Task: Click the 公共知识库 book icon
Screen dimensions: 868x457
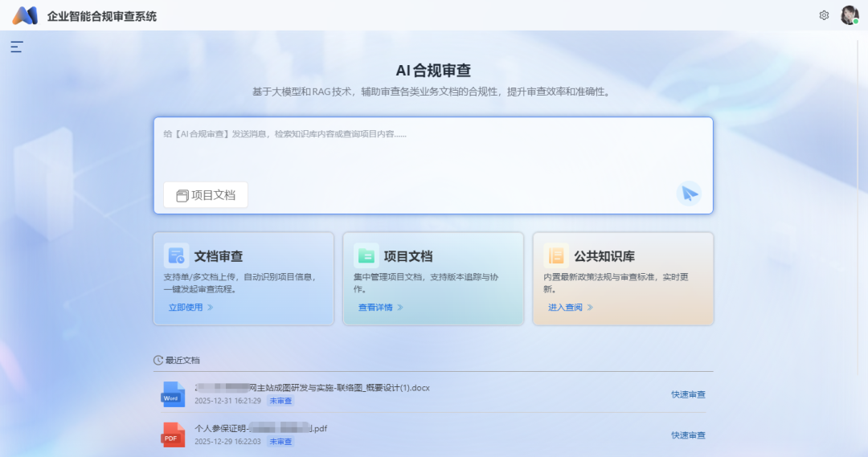Action: click(556, 255)
